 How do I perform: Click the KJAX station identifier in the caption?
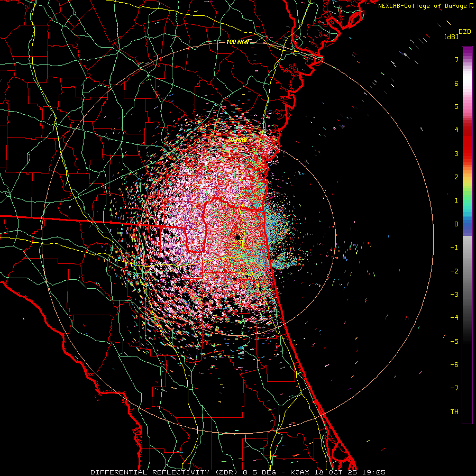pos(300,472)
